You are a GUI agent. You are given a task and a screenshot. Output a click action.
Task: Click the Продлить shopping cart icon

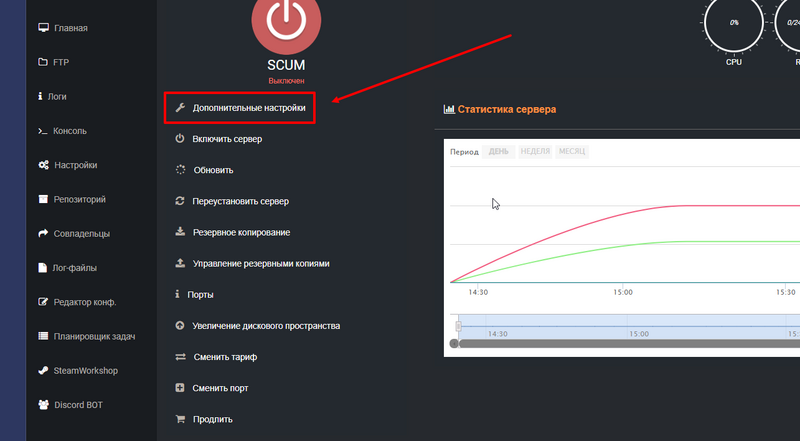pos(180,419)
